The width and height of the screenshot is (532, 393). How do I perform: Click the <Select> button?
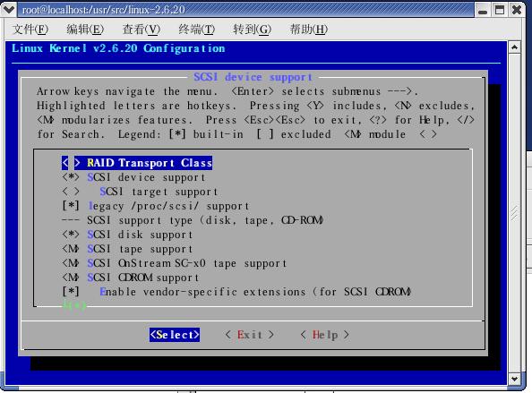click(x=175, y=335)
